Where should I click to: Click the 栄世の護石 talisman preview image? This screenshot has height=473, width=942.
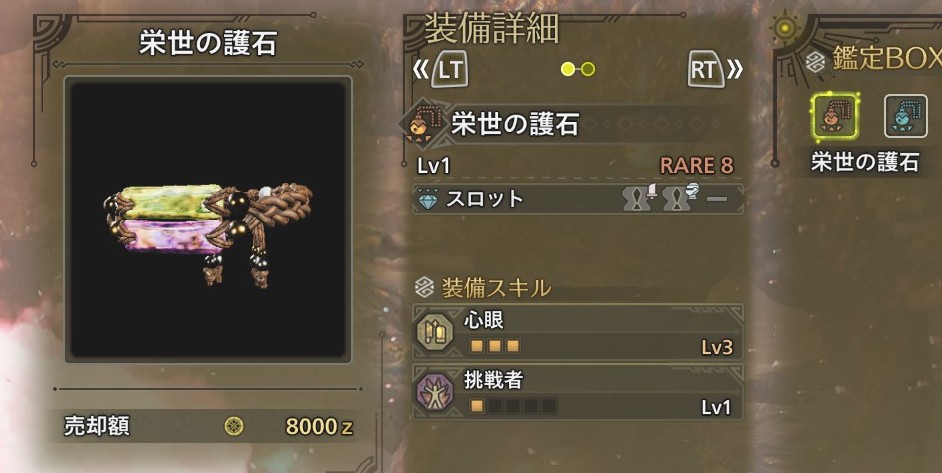coord(208,219)
